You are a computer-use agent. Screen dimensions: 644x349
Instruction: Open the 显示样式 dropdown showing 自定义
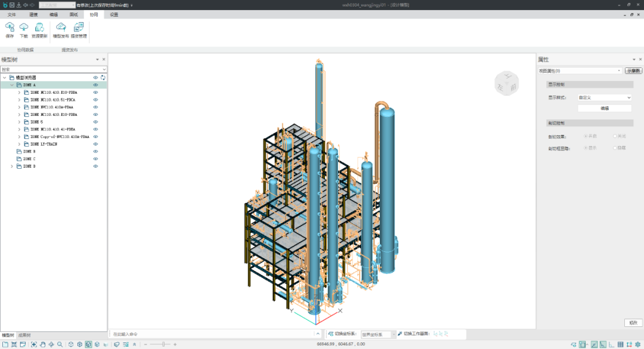pyautogui.click(x=605, y=98)
